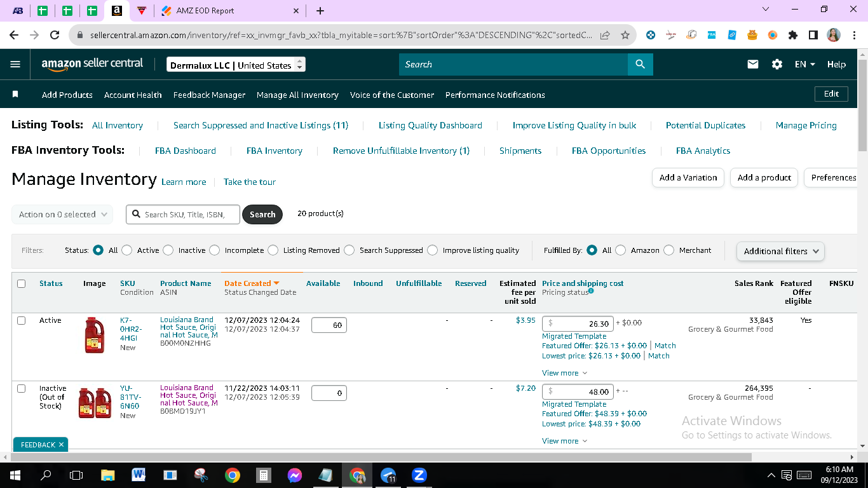
Task: Expand View more for the $26.30 listing
Action: pyautogui.click(x=564, y=373)
